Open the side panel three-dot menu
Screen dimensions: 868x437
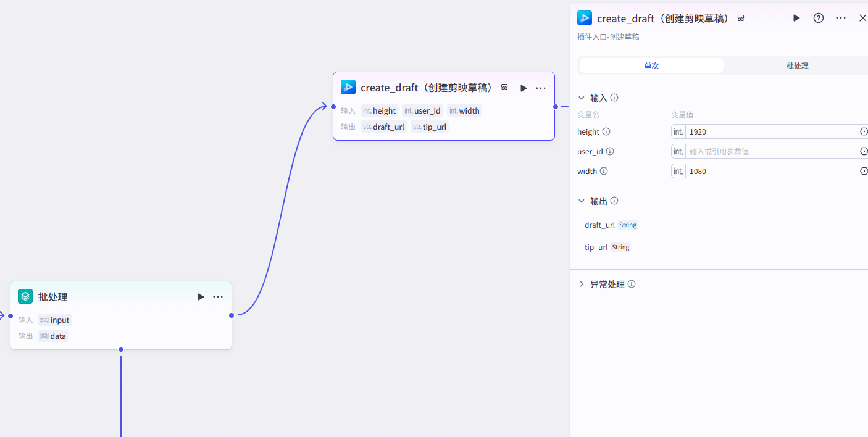[841, 18]
